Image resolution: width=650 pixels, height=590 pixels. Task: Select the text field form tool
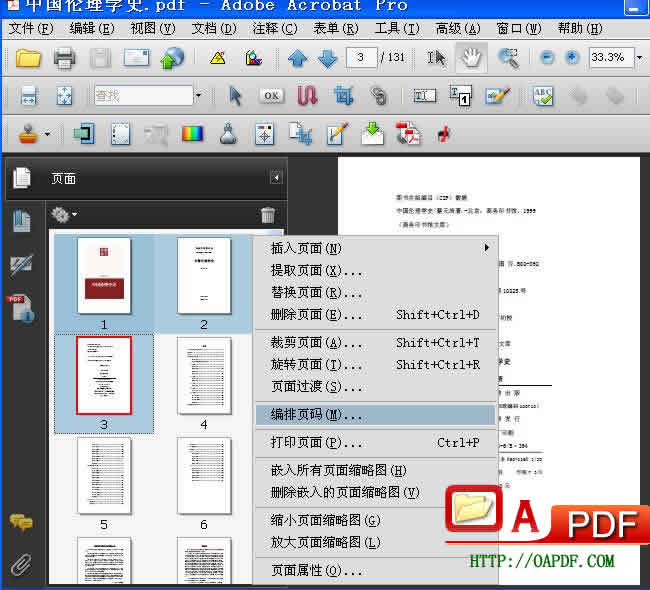(x=424, y=96)
